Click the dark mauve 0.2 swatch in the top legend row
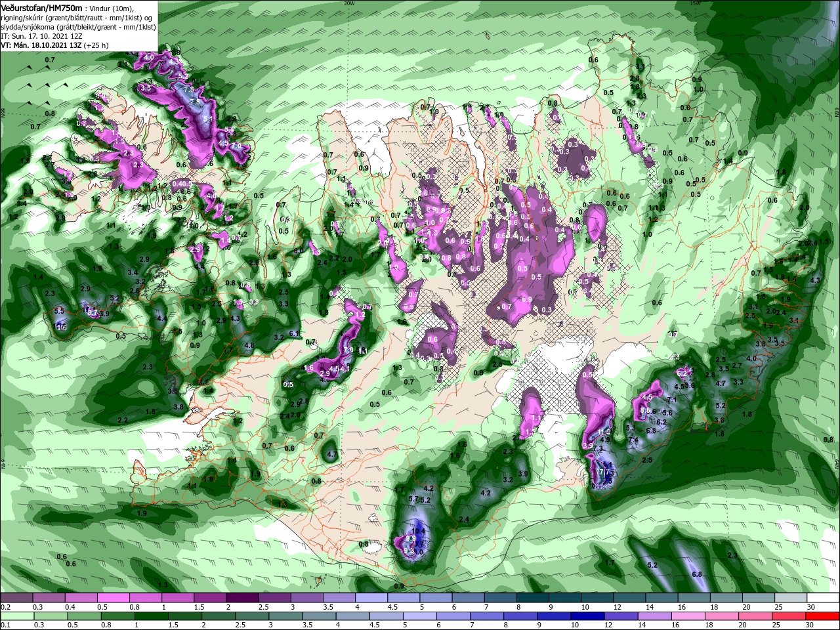The image size is (840, 630). (17, 598)
